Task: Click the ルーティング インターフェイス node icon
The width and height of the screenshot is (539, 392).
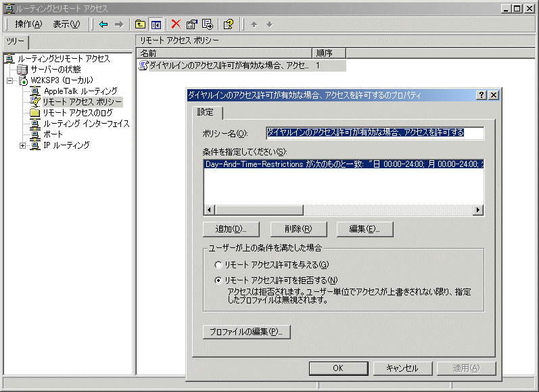Action: click(35, 123)
